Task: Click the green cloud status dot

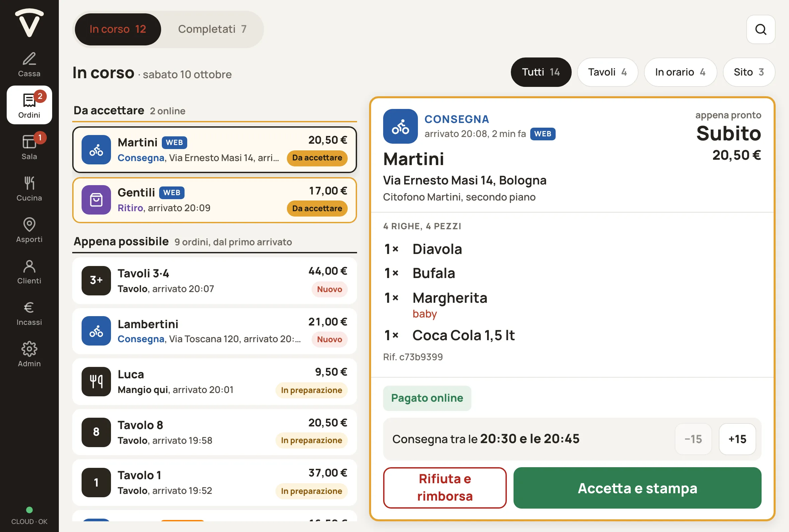Action: 29,510
